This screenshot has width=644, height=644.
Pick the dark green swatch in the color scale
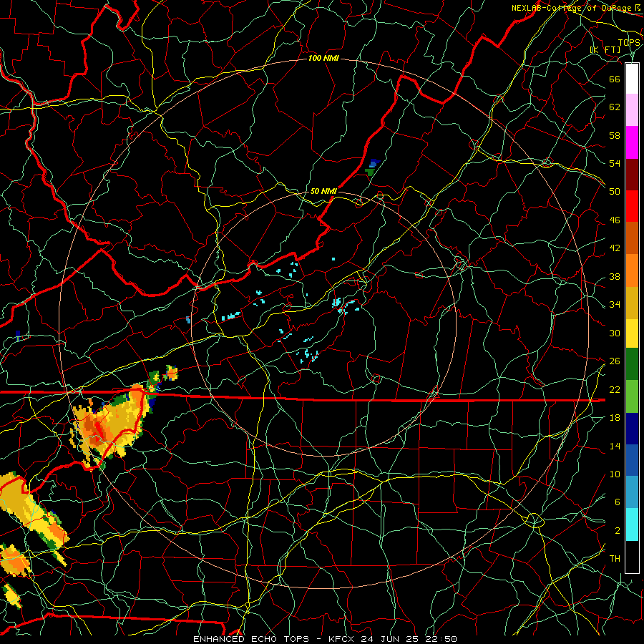coord(632,364)
